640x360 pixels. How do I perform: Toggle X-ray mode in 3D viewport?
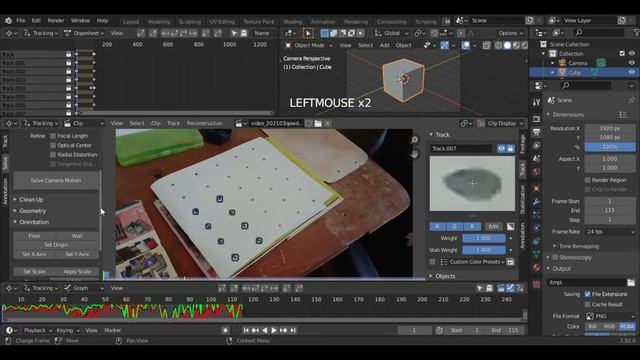coord(487,45)
